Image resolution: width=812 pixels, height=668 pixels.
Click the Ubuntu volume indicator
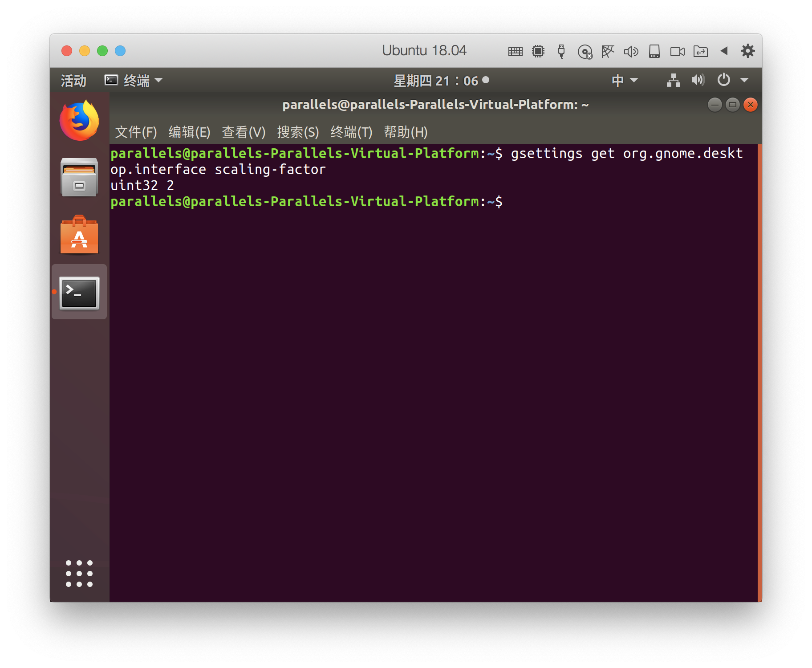[x=698, y=80]
